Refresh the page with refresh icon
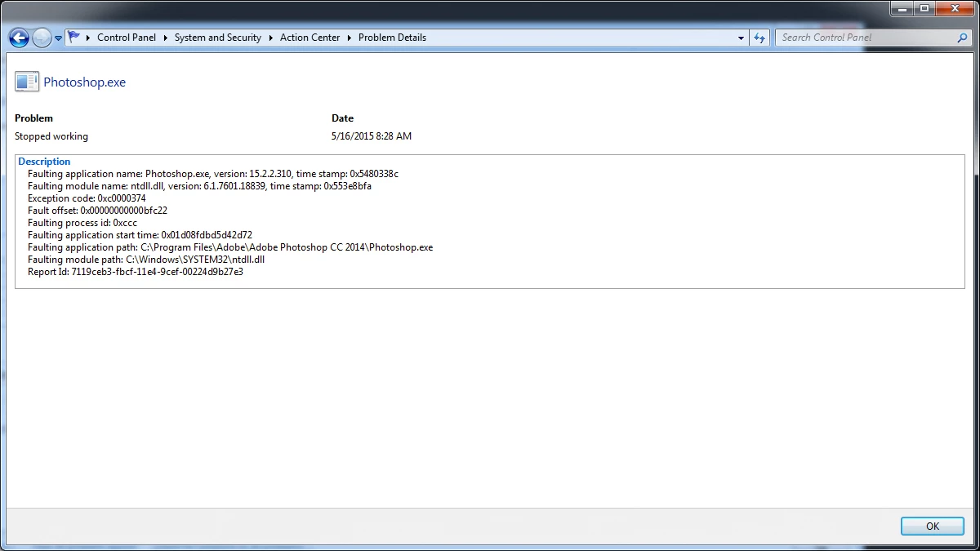980x551 pixels. pyautogui.click(x=760, y=38)
